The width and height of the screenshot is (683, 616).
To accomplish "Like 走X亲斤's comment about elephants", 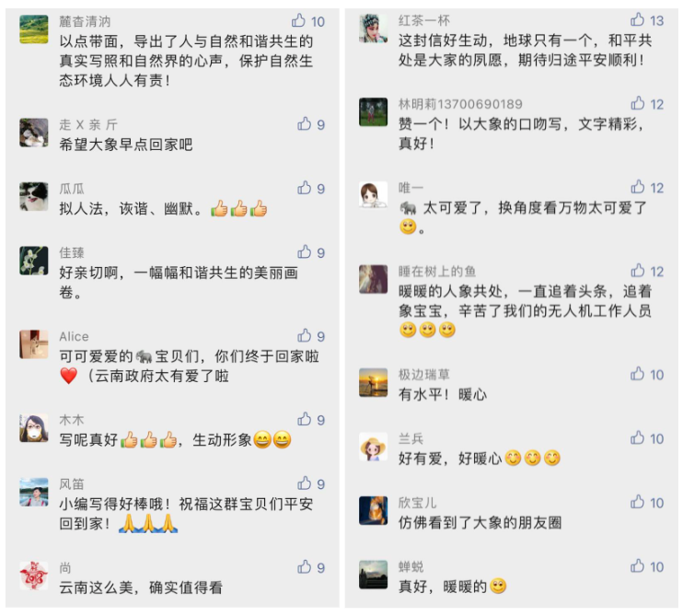I will [305, 124].
